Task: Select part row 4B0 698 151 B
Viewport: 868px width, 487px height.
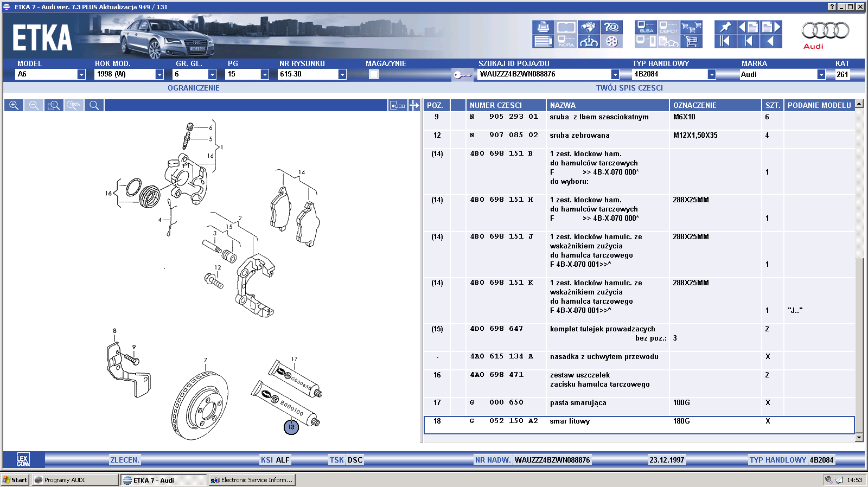Action: (x=639, y=171)
